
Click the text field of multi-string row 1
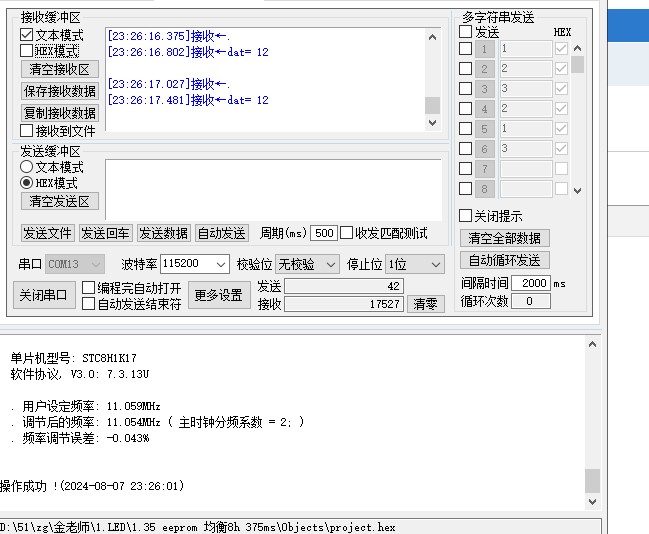click(x=526, y=49)
